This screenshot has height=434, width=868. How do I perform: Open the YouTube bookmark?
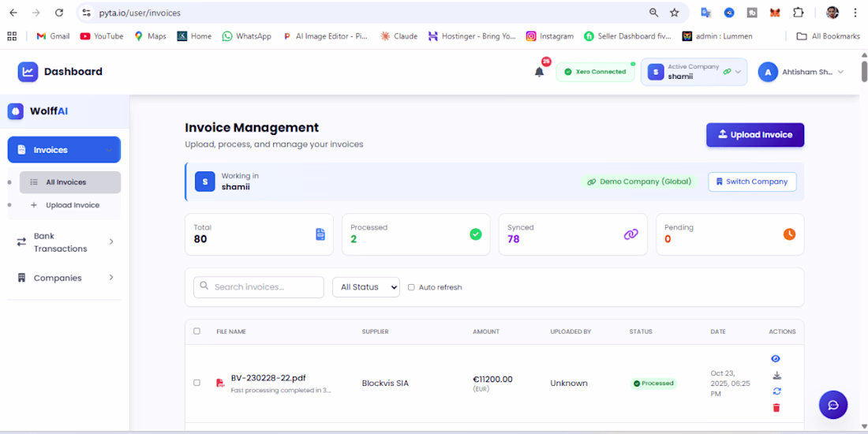[102, 36]
